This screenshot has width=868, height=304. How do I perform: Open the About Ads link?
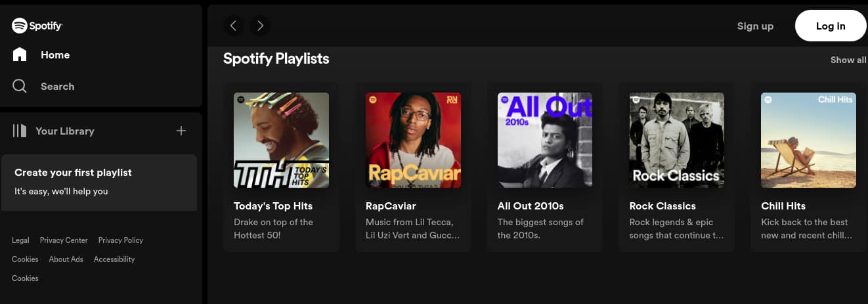pos(66,259)
